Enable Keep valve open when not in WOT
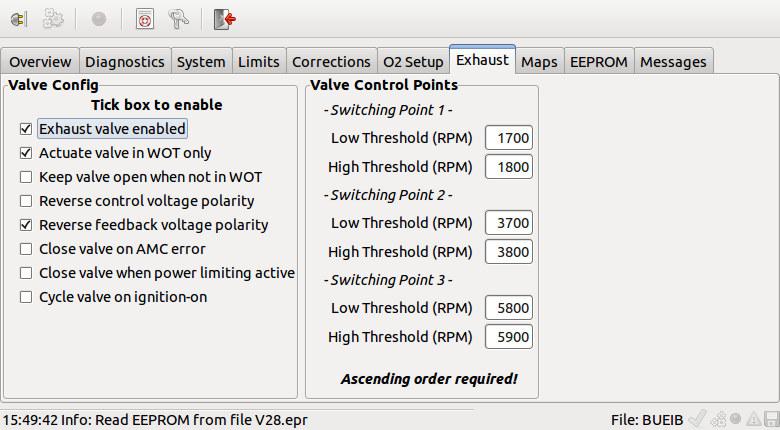780x430 pixels. click(26, 177)
